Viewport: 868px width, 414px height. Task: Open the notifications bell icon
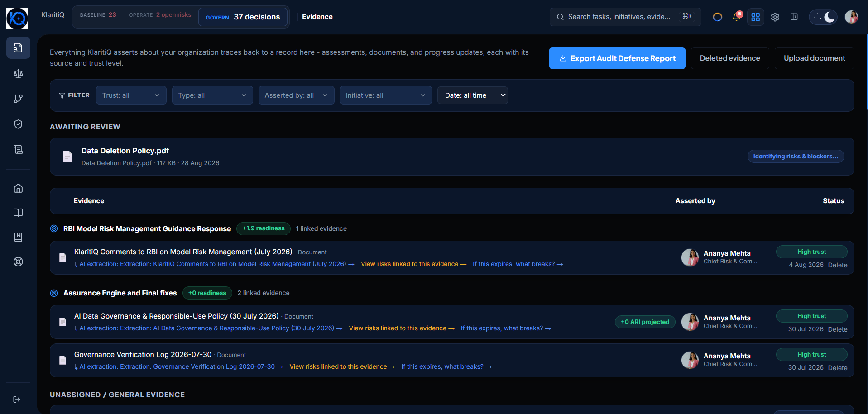737,17
